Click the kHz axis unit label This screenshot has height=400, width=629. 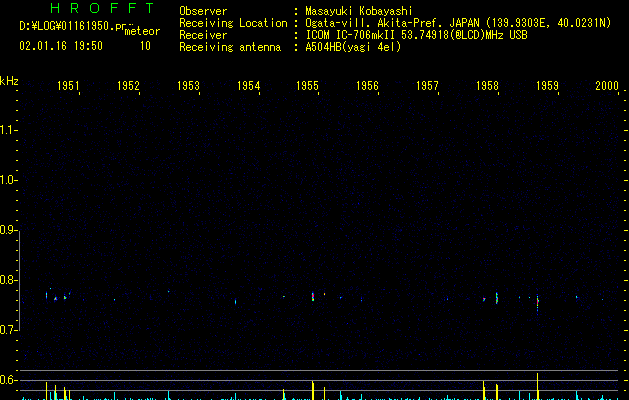click(x=9, y=81)
